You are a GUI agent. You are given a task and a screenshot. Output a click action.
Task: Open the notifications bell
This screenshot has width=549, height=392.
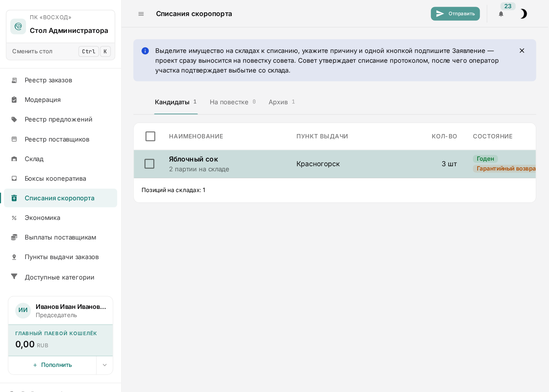pyautogui.click(x=501, y=14)
